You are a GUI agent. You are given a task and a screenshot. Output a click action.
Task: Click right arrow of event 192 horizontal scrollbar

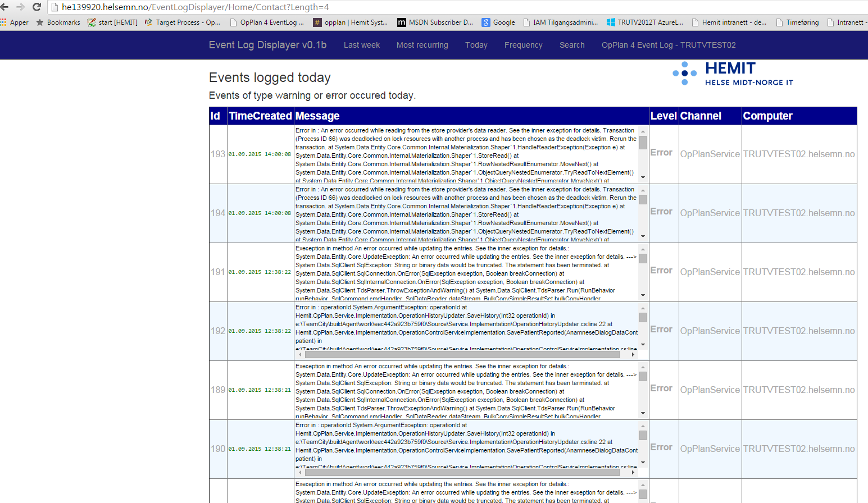[633, 354]
